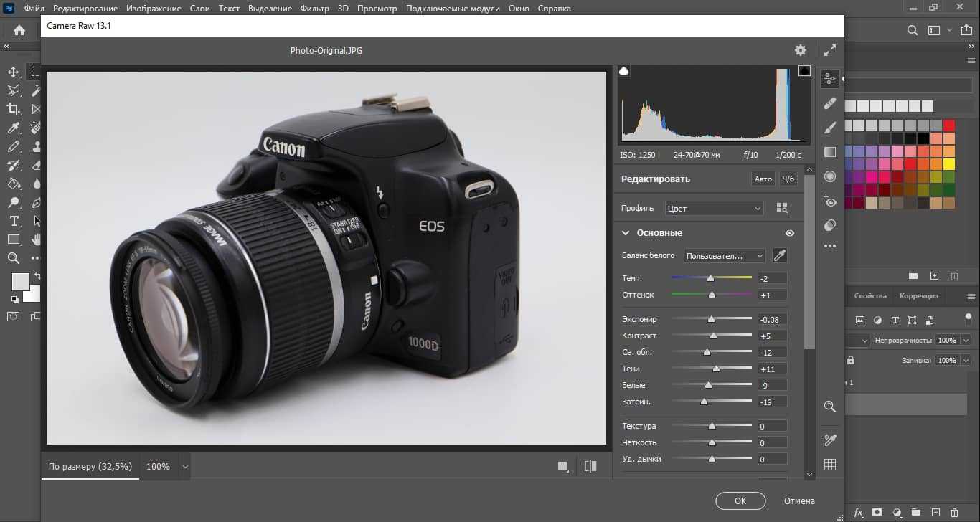The width and height of the screenshot is (980, 522).
Task: Toggle highlight clipping warning in histogram
Action: [x=804, y=70]
